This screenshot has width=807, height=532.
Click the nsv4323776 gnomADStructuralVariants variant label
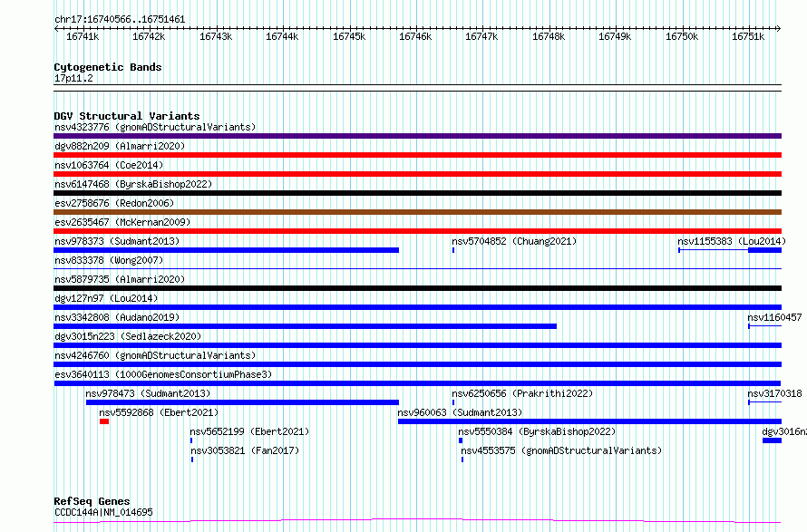155,127
